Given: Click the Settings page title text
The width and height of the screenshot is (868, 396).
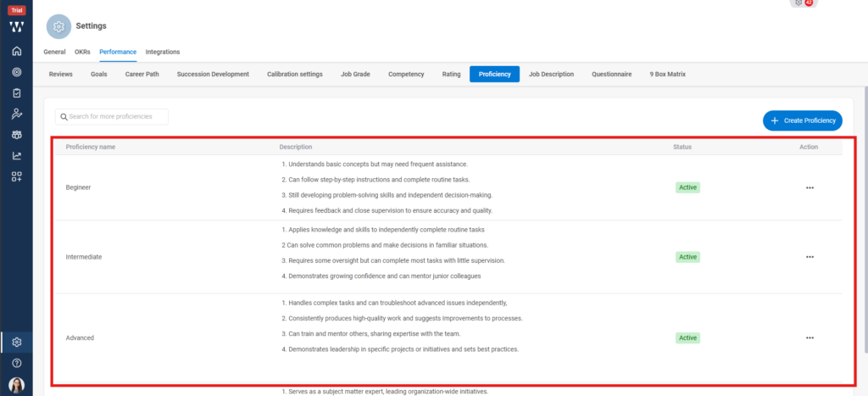Looking at the screenshot, I should point(91,26).
